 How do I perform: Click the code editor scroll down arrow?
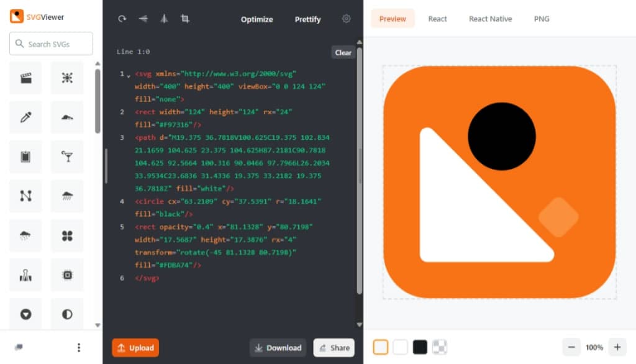click(359, 325)
